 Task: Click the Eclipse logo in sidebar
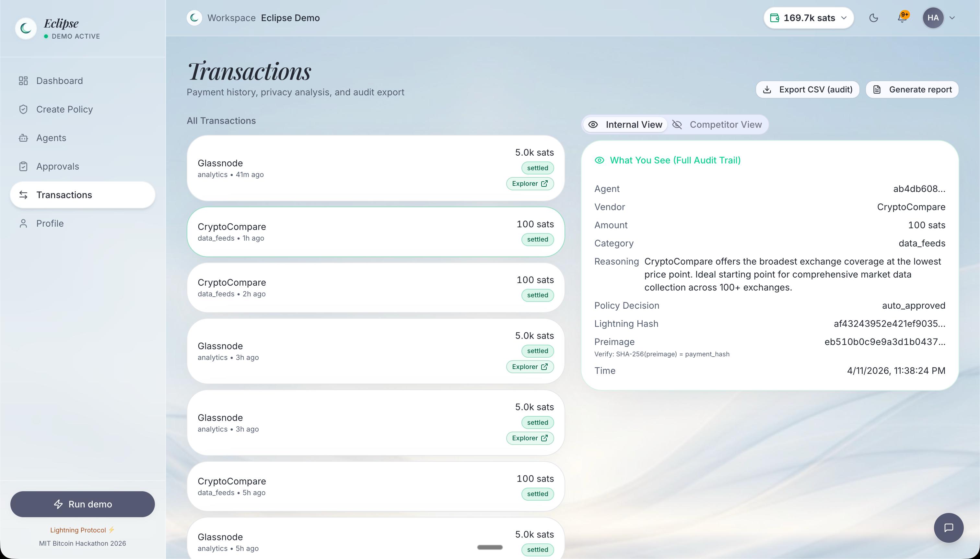point(26,29)
